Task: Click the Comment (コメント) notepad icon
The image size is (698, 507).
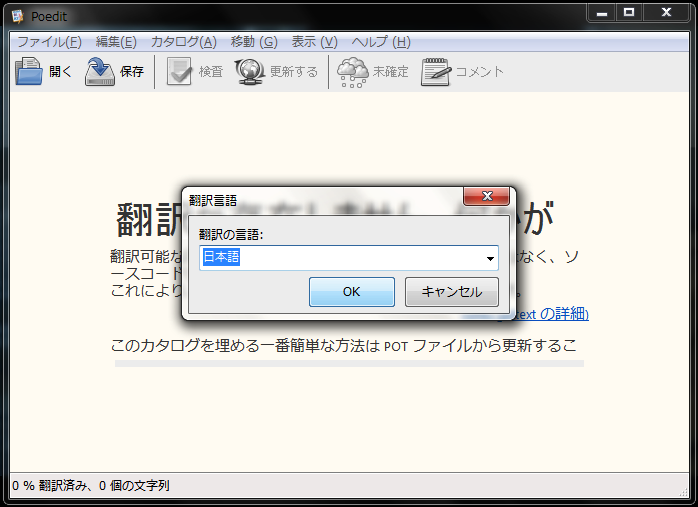Action: (x=436, y=72)
